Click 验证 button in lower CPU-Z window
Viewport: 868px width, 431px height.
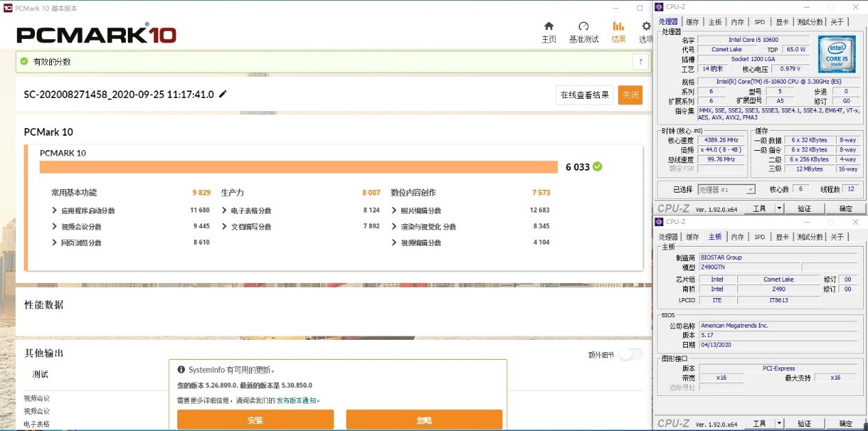click(x=804, y=423)
